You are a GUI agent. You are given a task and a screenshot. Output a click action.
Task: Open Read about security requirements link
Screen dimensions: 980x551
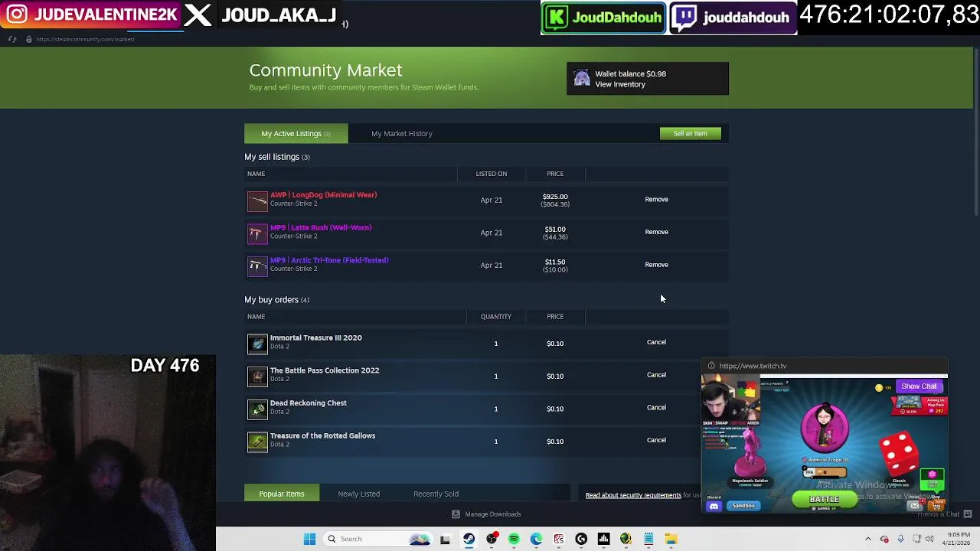(633, 495)
